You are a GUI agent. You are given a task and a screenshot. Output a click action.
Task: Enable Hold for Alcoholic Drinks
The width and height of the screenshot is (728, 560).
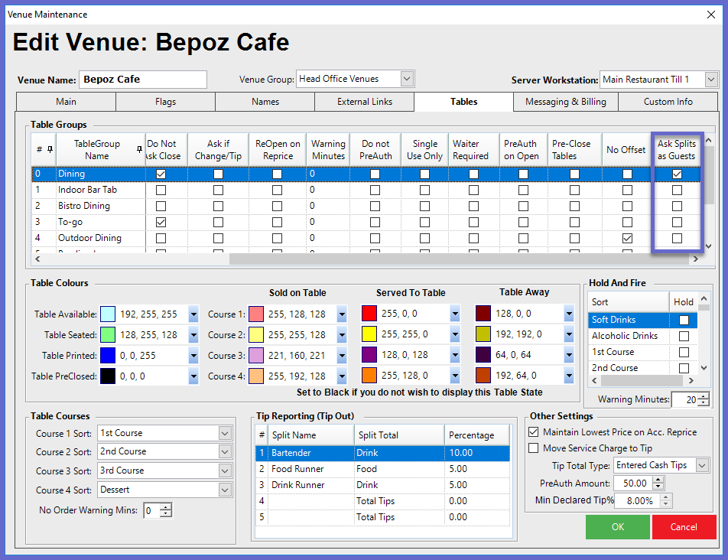point(684,336)
